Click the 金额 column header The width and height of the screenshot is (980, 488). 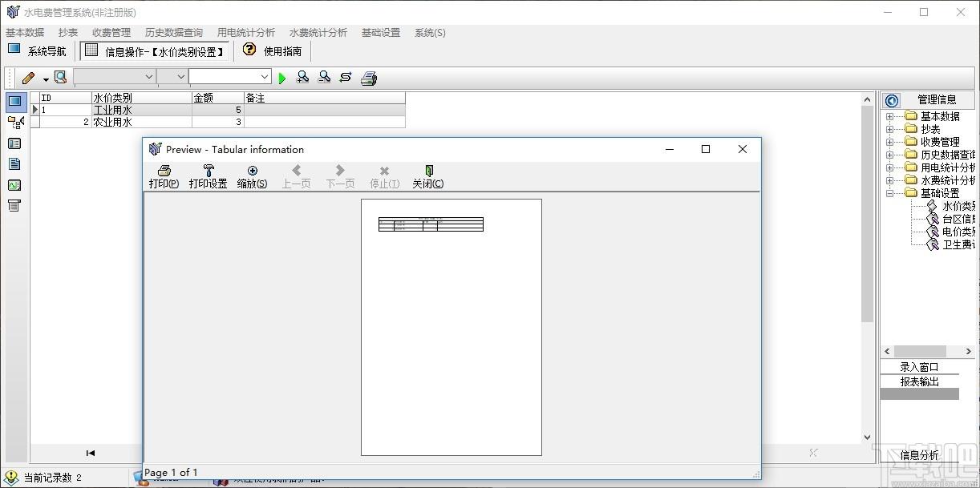point(218,98)
